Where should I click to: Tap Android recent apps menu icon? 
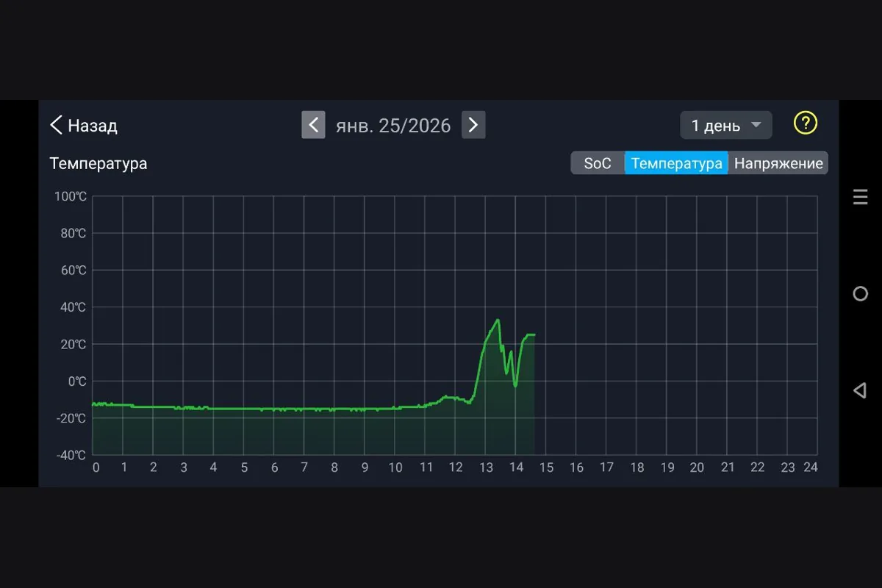(x=860, y=197)
